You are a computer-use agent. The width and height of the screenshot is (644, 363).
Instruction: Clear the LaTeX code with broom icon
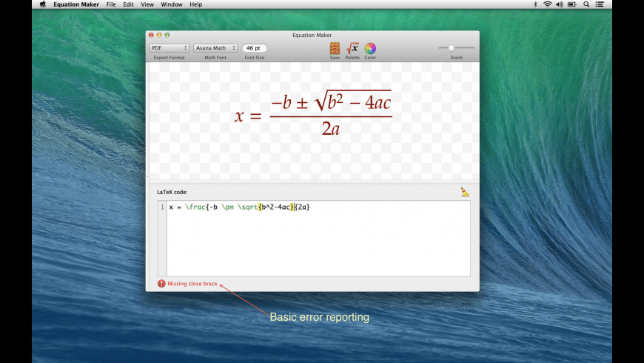click(x=465, y=192)
